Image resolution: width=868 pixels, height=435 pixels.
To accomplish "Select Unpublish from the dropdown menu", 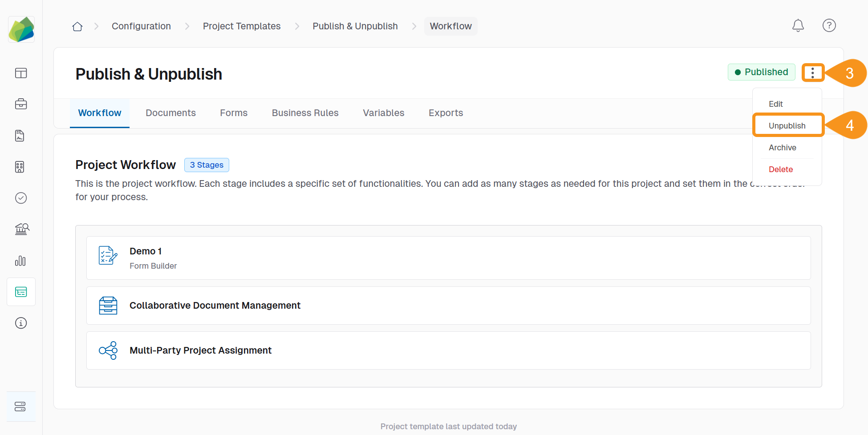I will [x=787, y=126].
